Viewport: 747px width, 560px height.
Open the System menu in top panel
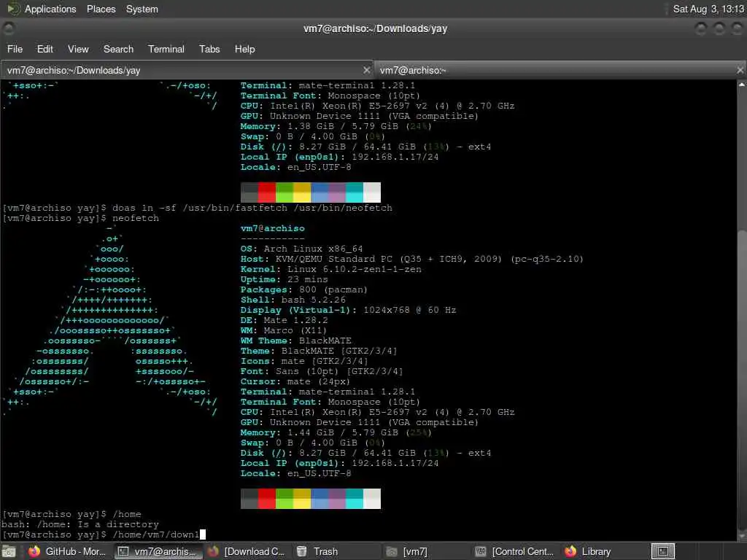[142, 9]
